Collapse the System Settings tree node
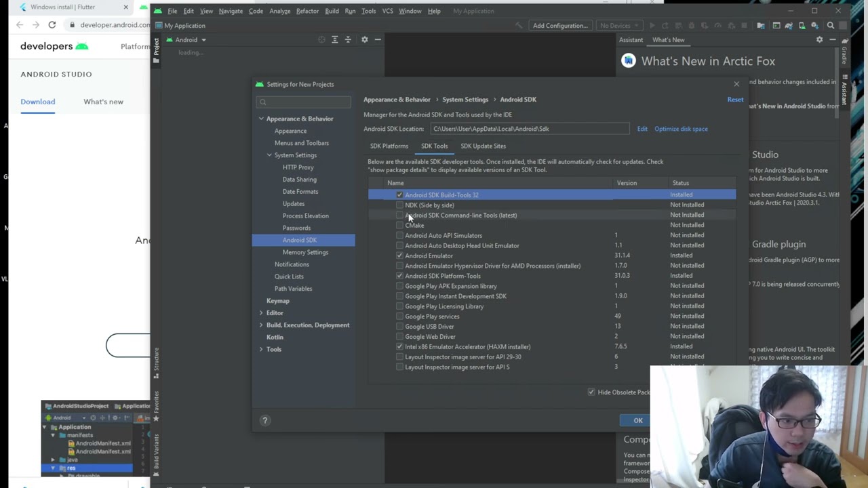Image resolution: width=868 pixels, height=488 pixels. pos(269,155)
